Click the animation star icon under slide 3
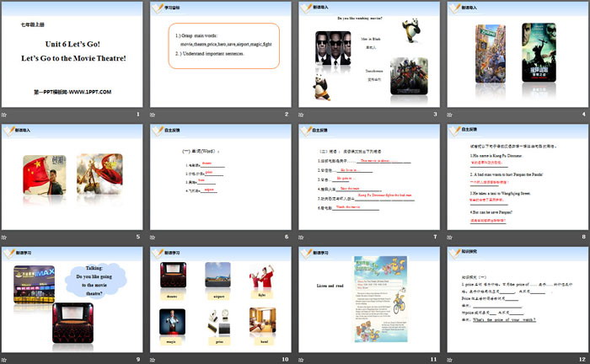 (302, 114)
